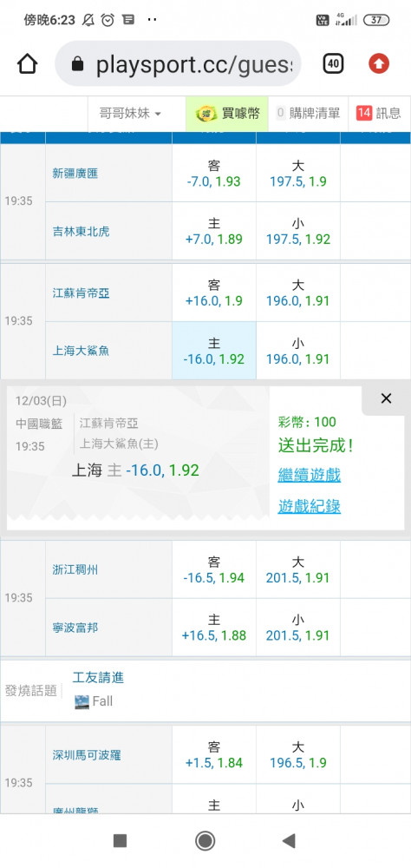Screen dimensions: 411x868
Task: Open the 買噱幣 tab
Action: tap(227, 114)
